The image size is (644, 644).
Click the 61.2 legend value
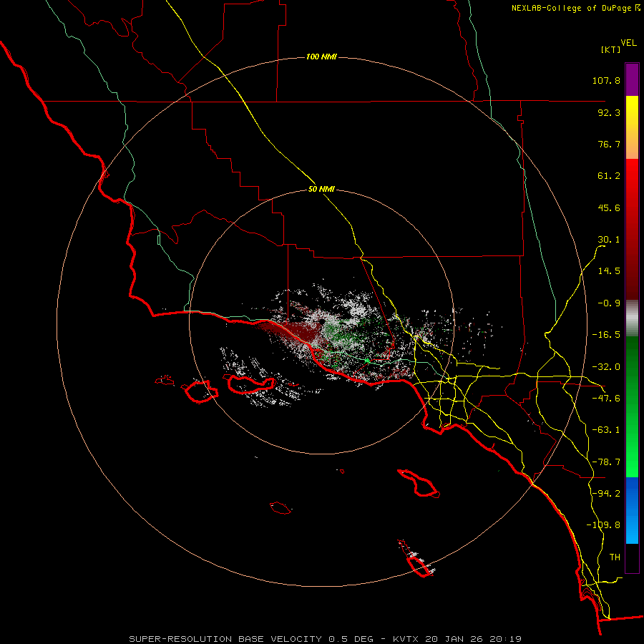tap(609, 176)
